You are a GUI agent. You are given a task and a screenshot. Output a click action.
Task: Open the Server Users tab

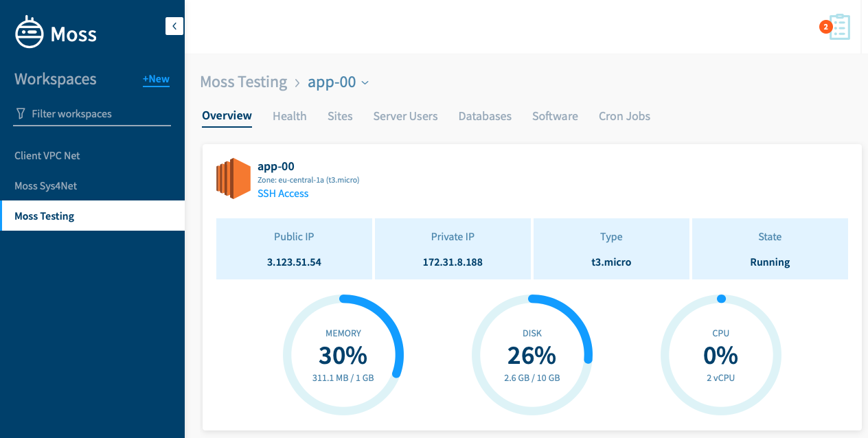pos(405,116)
